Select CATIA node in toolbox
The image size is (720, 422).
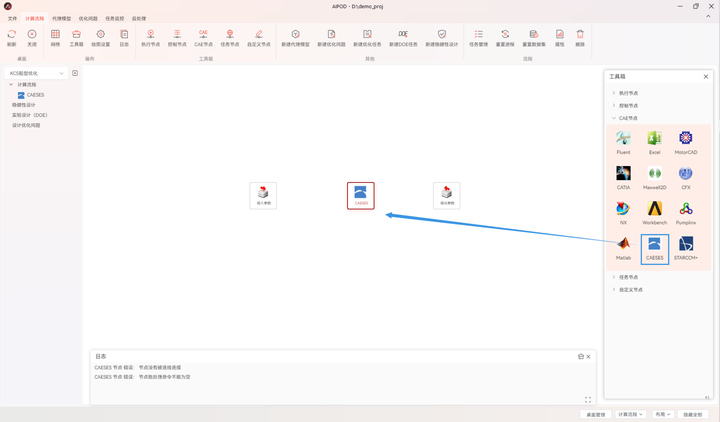point(624,178)
